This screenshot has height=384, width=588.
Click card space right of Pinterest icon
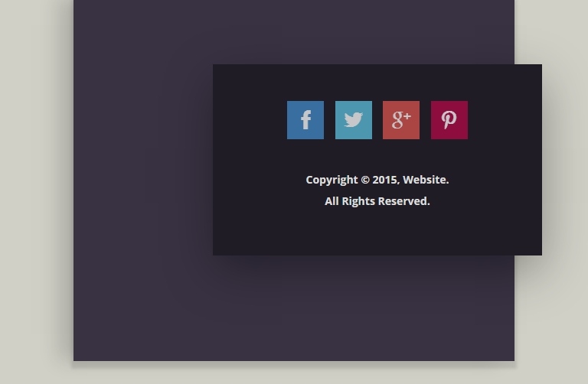click(x=505, y=120)
